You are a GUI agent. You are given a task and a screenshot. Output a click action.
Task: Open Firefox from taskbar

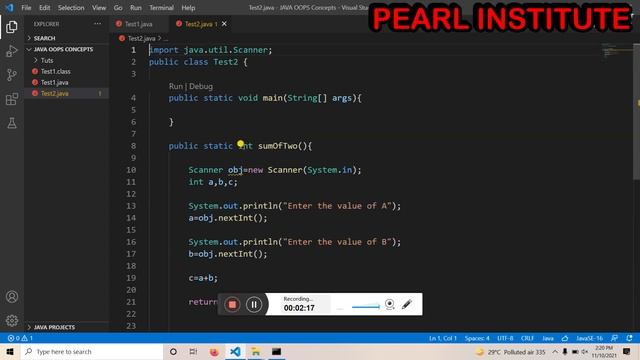click(x=214, y=351)
